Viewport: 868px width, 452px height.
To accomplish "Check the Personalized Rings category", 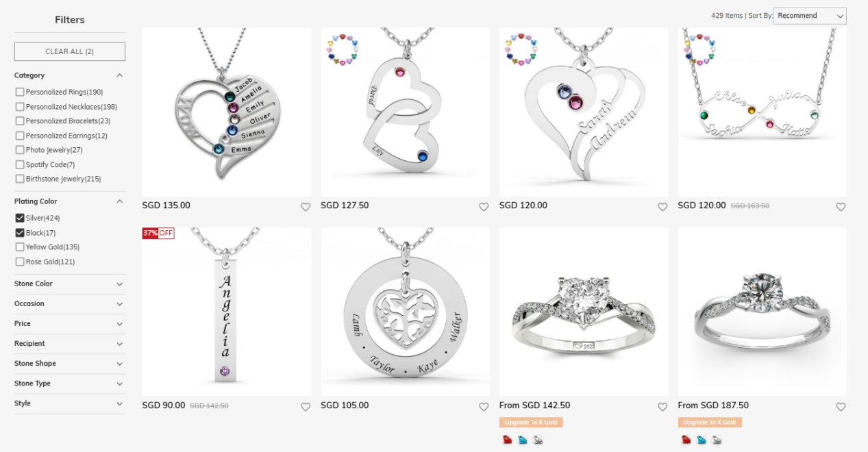I will click(20, 92).
